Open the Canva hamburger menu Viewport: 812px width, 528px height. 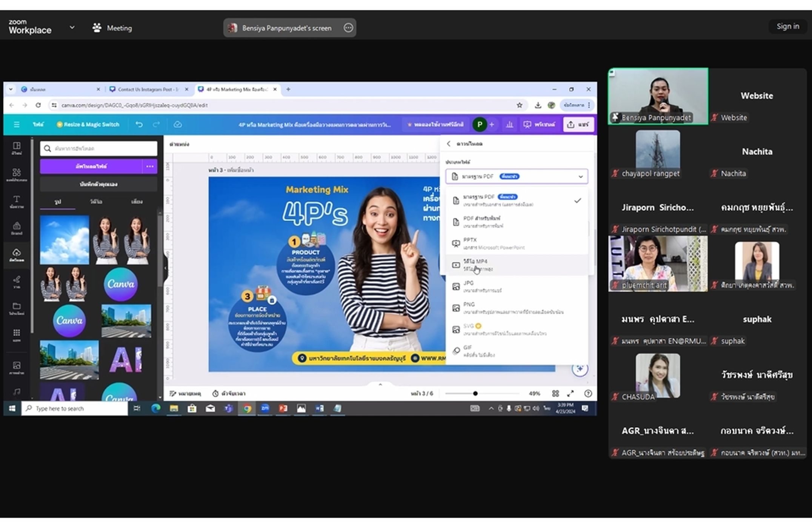tap(17, 124)
